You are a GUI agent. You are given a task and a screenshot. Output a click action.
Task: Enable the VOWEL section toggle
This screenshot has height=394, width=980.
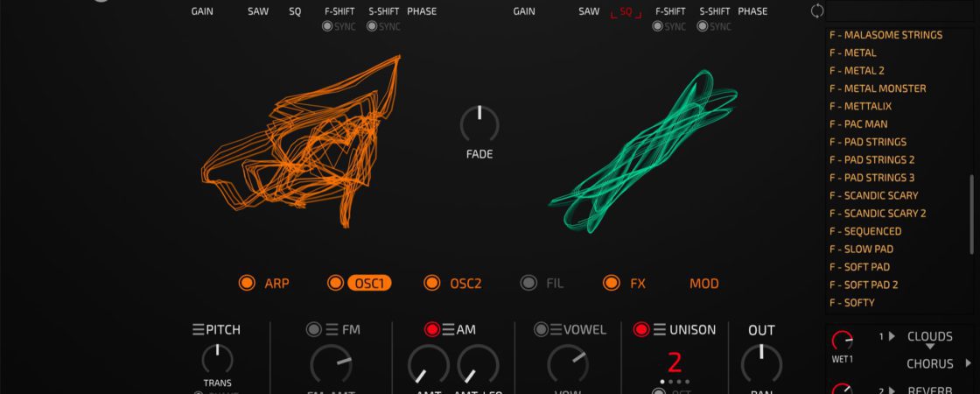point(541,329)
